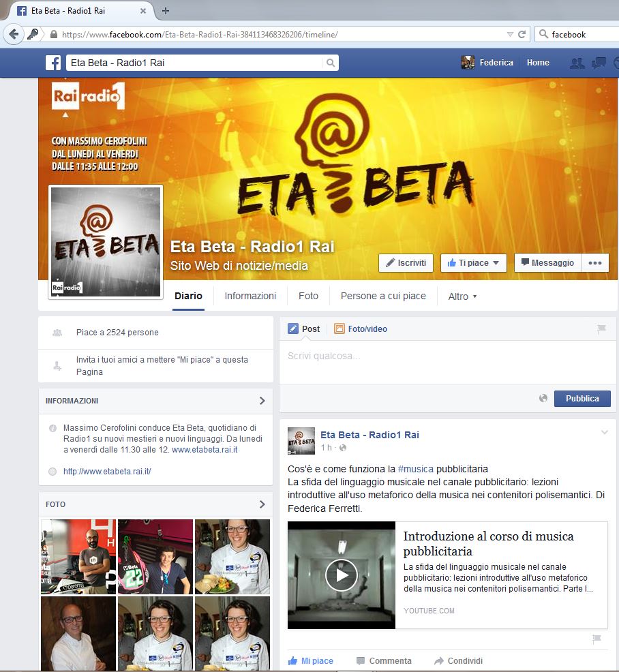Open messages icon in Facebook header

(x=599, y=63)
